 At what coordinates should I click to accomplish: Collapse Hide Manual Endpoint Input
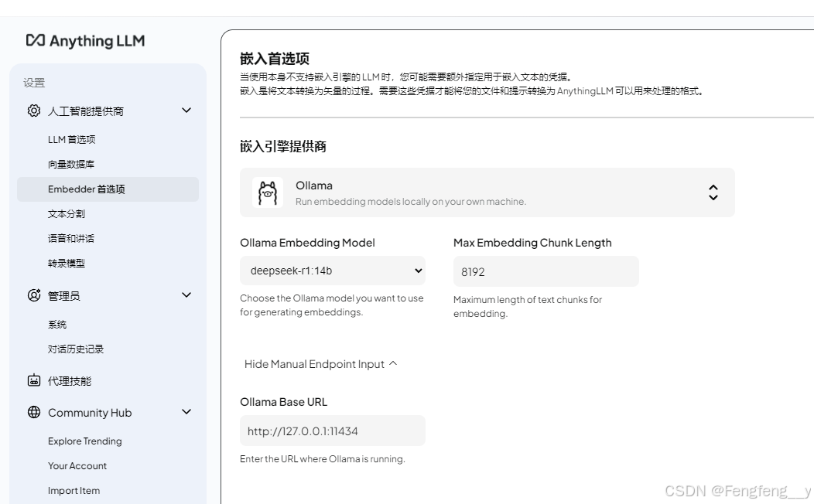[x=320, y=364]
